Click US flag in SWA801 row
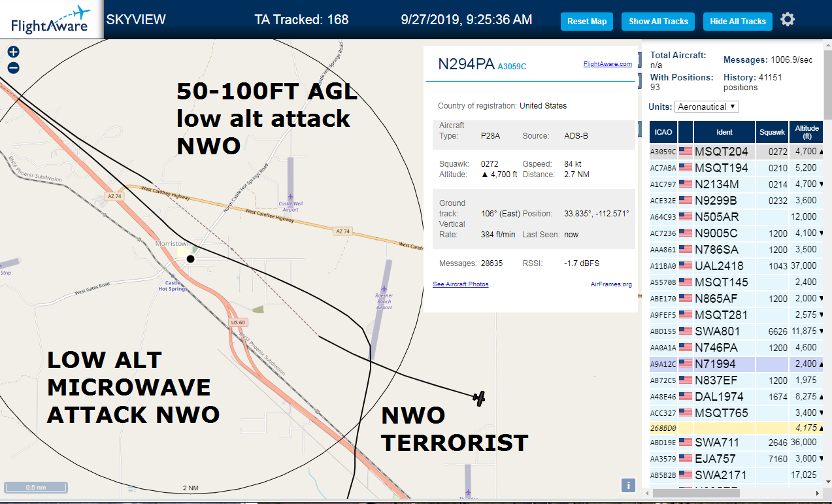Screen dimensions: 832x504 [686, 331]
